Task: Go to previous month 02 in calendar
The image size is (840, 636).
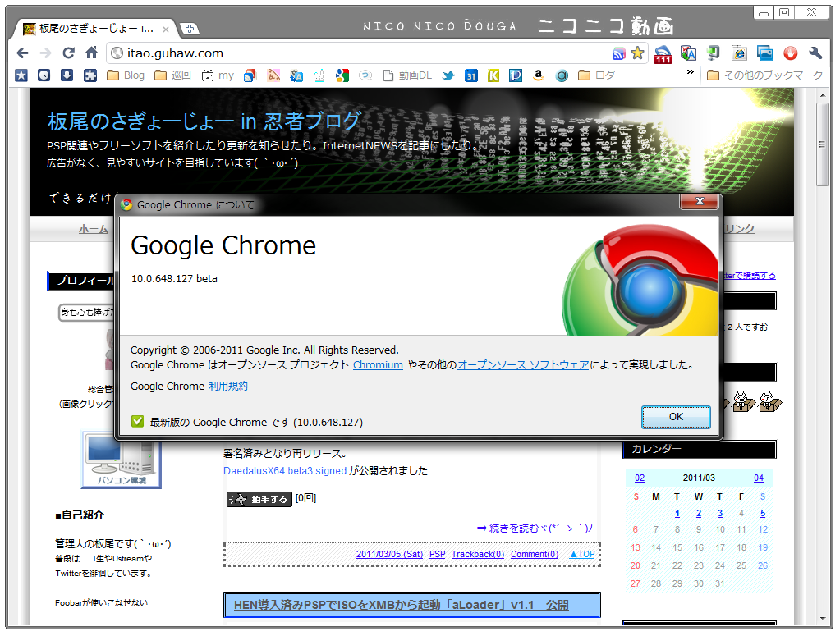Action: pos(640,478)
